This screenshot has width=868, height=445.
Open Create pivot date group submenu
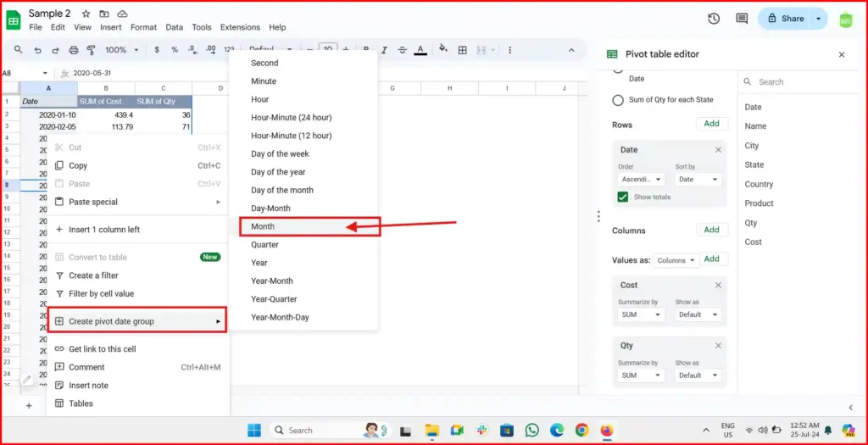137,321
